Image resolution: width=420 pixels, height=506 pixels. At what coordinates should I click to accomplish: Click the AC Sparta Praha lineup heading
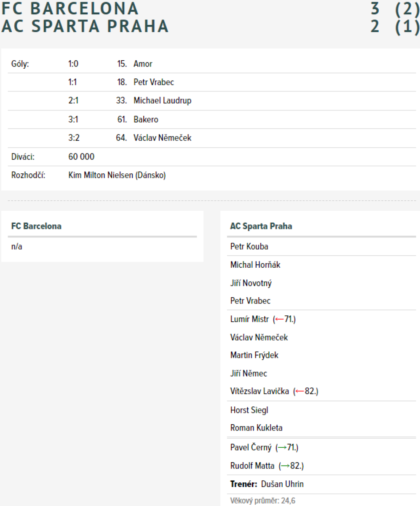tap(261, 226)
